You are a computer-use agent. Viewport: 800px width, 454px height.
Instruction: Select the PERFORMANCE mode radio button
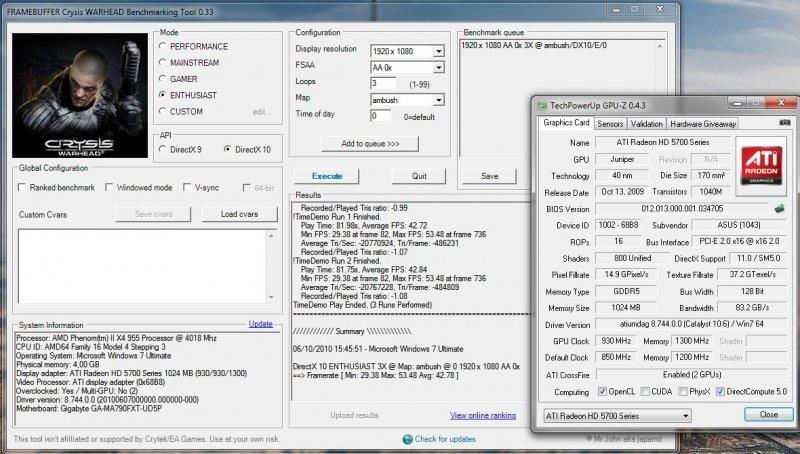point(162,47)
